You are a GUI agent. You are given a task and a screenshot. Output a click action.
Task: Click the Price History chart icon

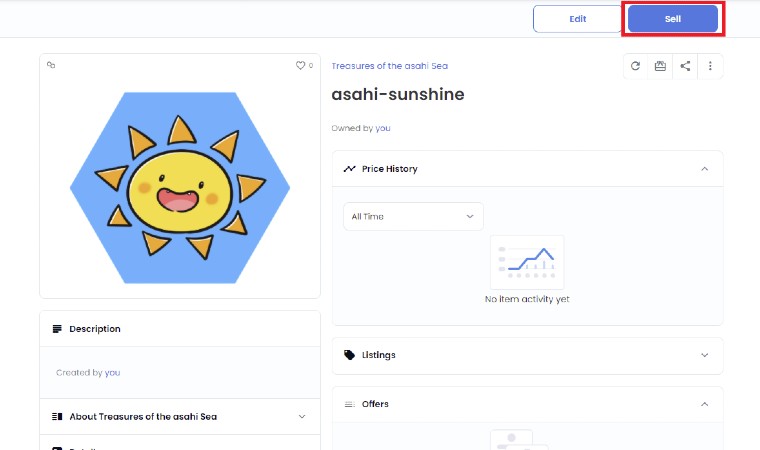pyautogui.click(x=349, y=169)
